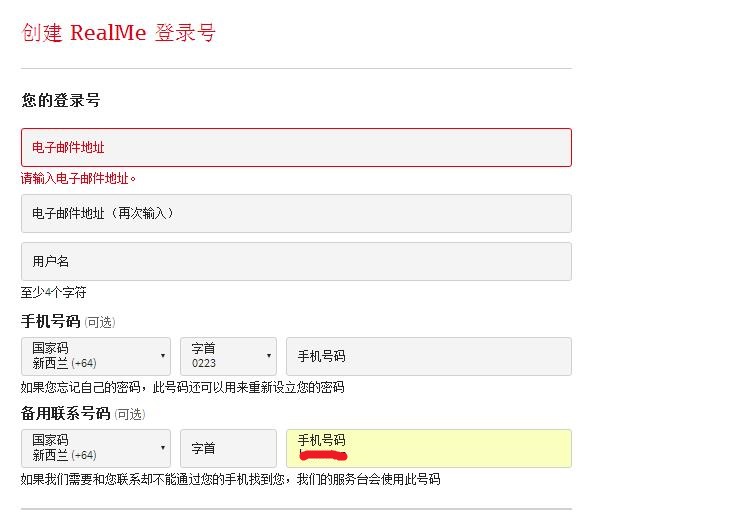Viewport: 741px width, 526px height.
Task: Click the password reset hint below 手机号码
Action: (182, 387)
